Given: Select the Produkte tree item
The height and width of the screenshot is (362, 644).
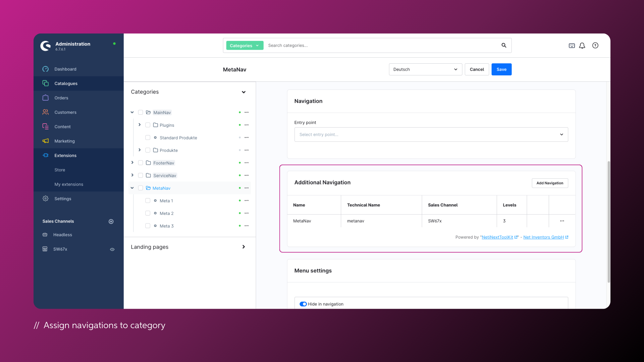Looking at the screenshot, I should tap(169, 150).
